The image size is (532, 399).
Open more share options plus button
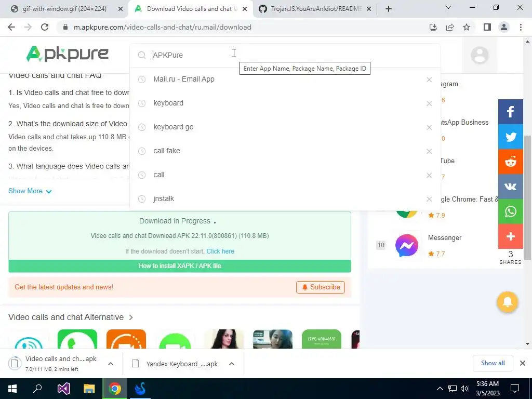click(510, 236)
